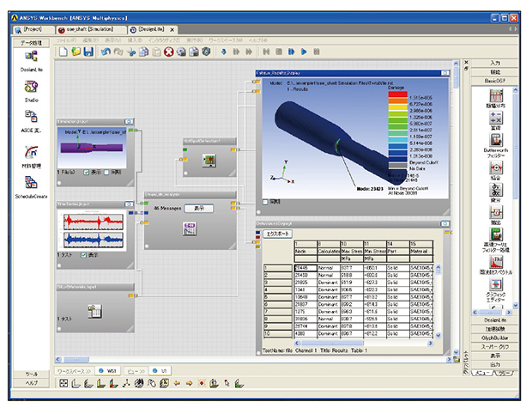
Task: Expand Time Series Input glyph title button
Action: pos(129,204)
